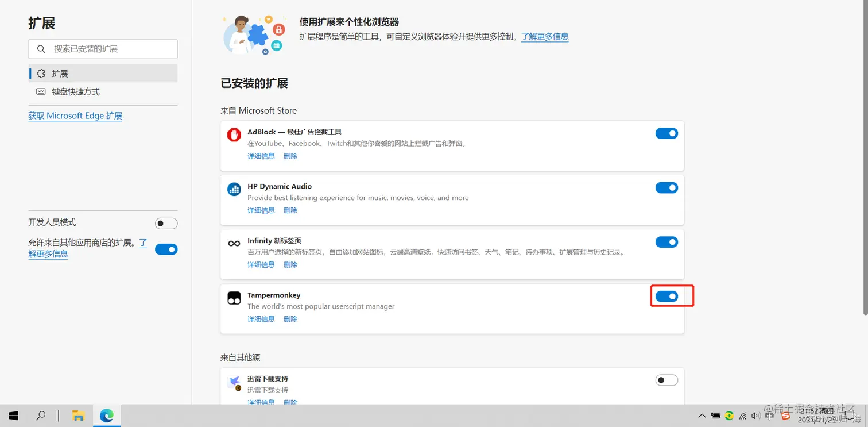
Task: Open Infinity 新标签页 详细信息
Action: pyautogui.click(x=261, y=265)
